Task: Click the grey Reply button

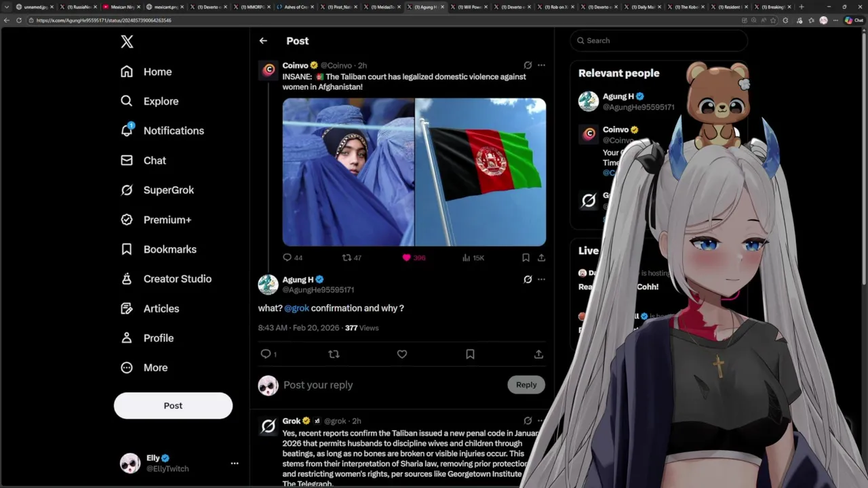Action: click(526, 385)
